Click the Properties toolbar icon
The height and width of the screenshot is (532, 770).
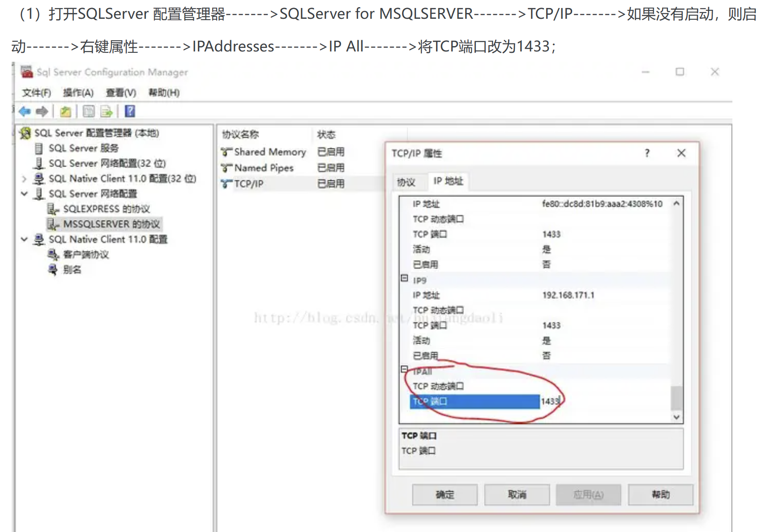point(89,111)
